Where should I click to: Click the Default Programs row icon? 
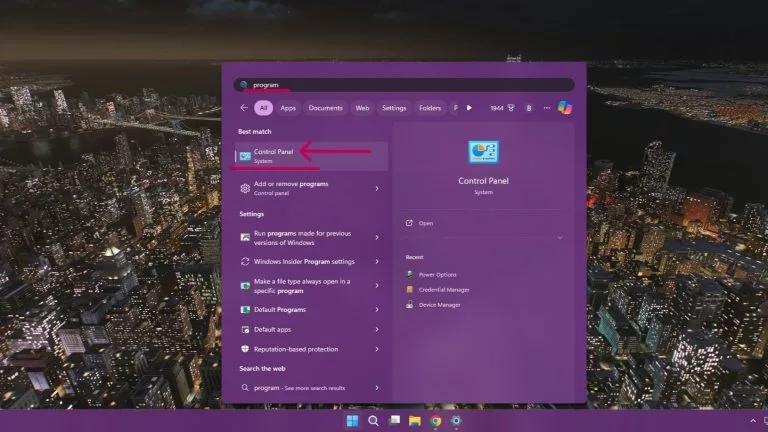245,310
